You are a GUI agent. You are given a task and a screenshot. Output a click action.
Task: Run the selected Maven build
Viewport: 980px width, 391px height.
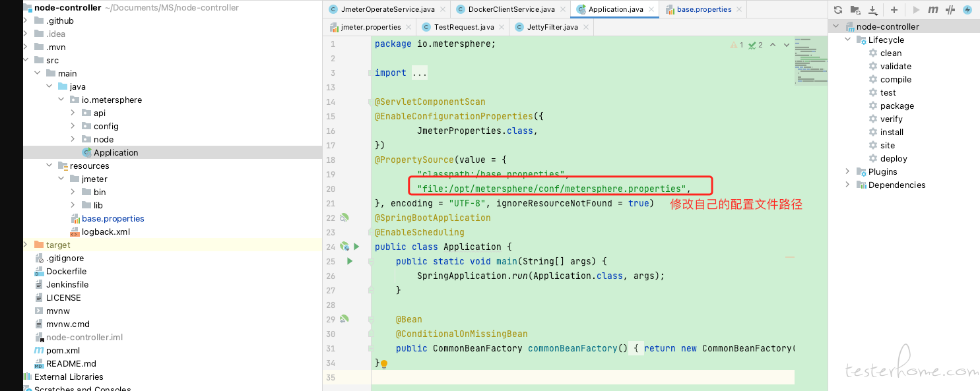click(x=916, y=10)
